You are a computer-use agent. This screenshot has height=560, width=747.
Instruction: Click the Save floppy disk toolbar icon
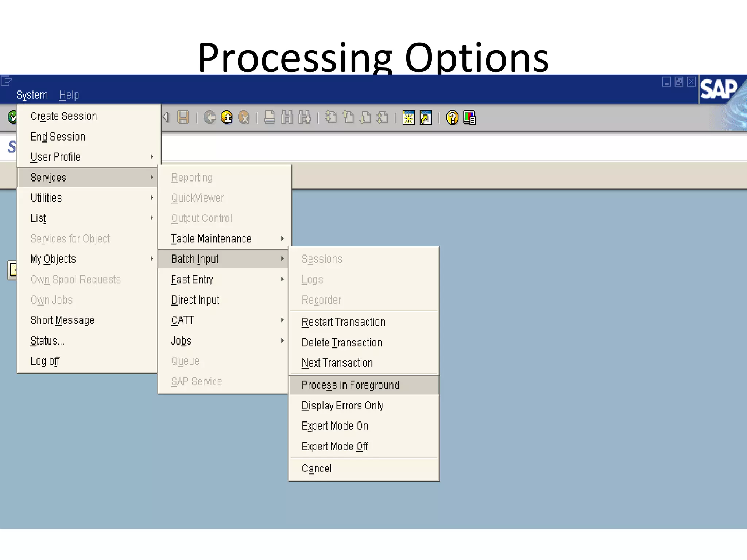[183, 117]
